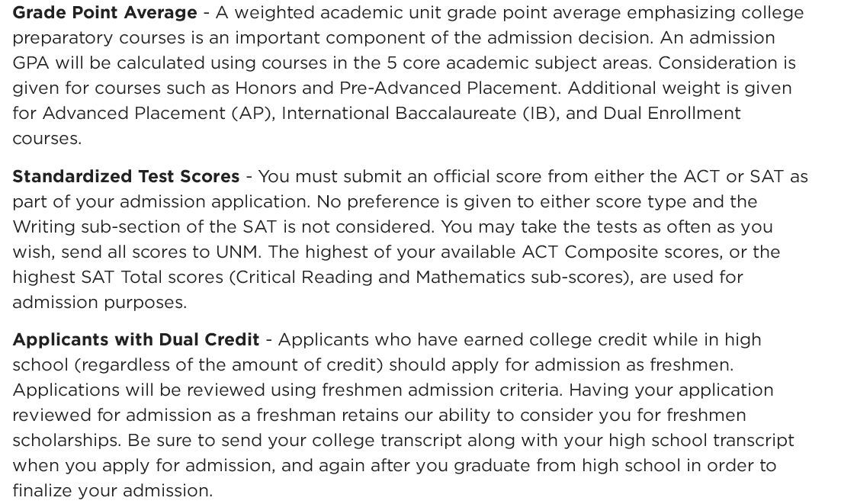Click the 'Standardized Test Scores' bold heading
This screenshot has height=504, width=841.
126,177
